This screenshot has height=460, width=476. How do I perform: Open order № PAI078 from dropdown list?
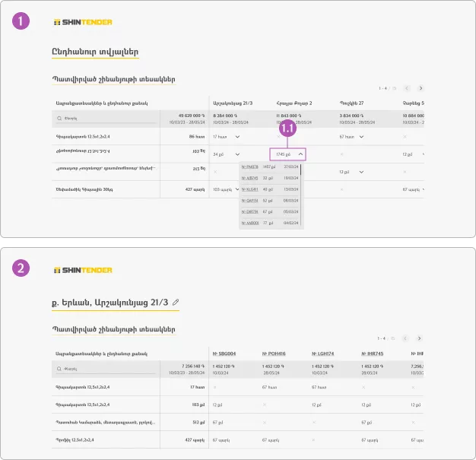pyautogui.click(x=250, y=167)
